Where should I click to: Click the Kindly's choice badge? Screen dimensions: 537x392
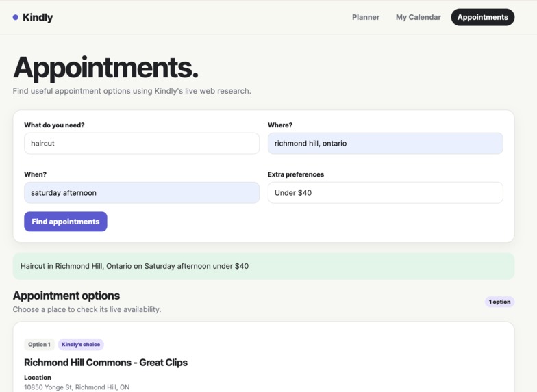[81, 345]
